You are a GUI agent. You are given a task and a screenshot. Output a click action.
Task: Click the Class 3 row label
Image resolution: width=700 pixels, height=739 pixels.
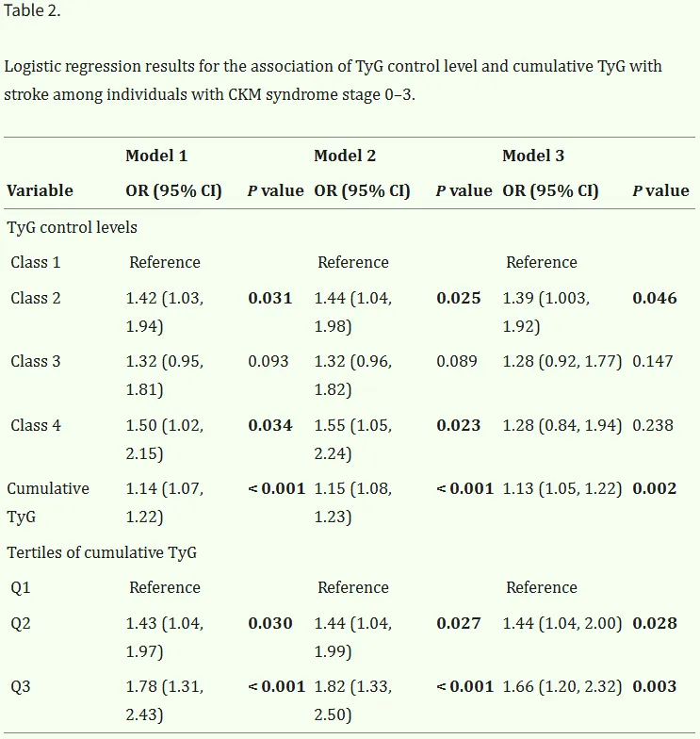click(36, 361)
